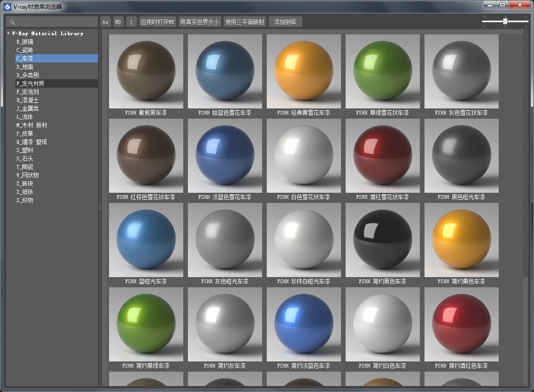Select the FSHH 钴蓝色雪花车漆 material thumbnail
The height and width of the screenshot is (392, 534).
point(225,71)
